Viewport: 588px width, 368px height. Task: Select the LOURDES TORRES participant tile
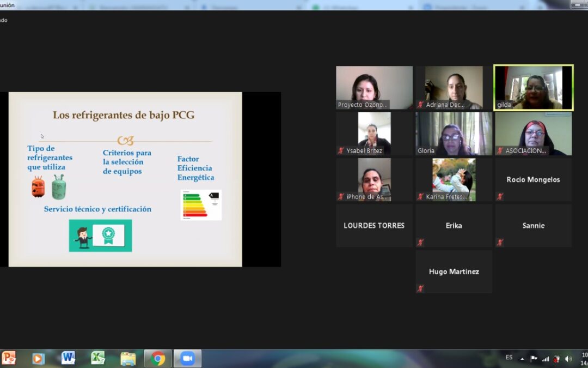point(374,225)
